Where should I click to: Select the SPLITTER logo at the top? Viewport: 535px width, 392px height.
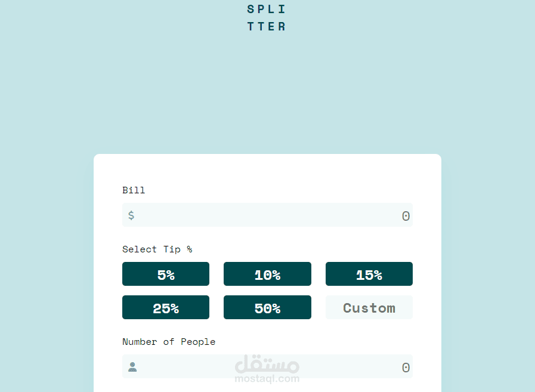[266, 17]
